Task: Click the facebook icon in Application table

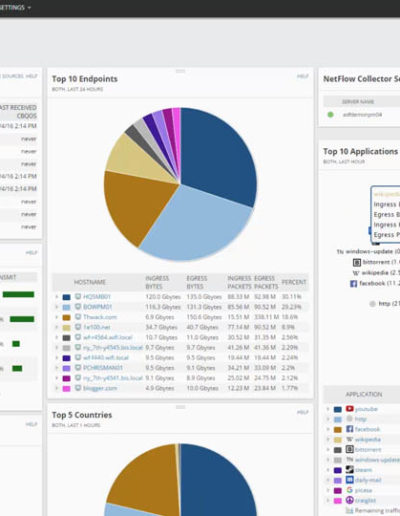Action: [x=349, y=429]
